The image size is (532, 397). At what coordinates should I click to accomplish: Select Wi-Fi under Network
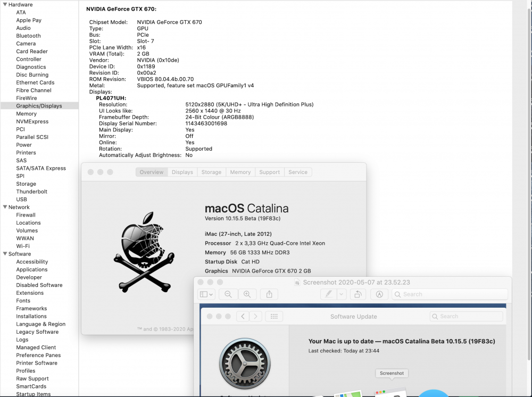click(23, 246)
